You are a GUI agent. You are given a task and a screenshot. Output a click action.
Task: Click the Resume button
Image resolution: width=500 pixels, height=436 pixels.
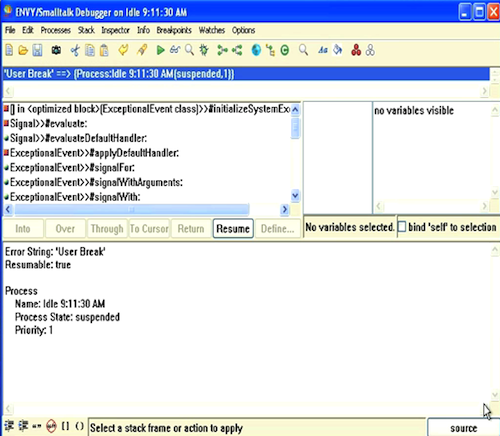(233, 229)
